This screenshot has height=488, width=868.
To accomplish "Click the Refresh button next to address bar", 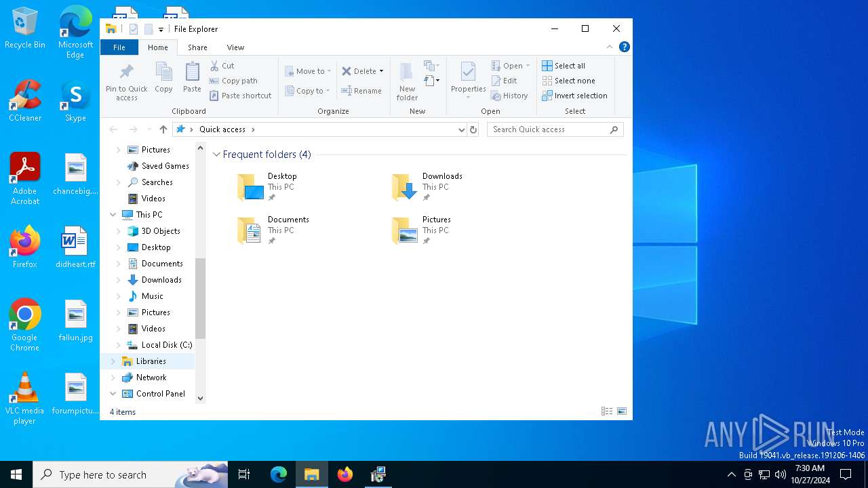I will (473, 129).
